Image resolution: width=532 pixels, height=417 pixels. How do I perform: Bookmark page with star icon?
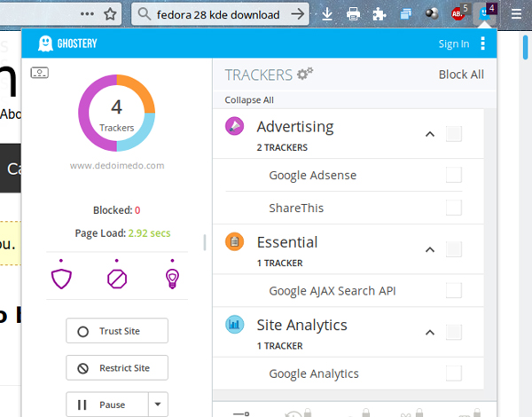[110, 14]
